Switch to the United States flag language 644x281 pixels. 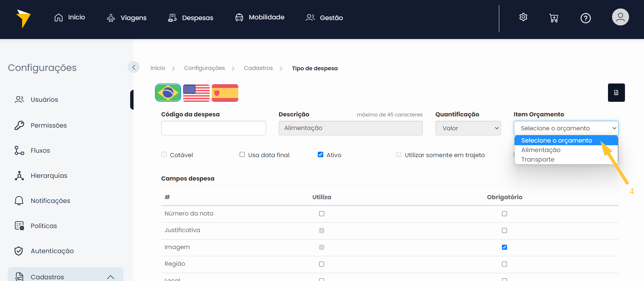click(196, 93)
